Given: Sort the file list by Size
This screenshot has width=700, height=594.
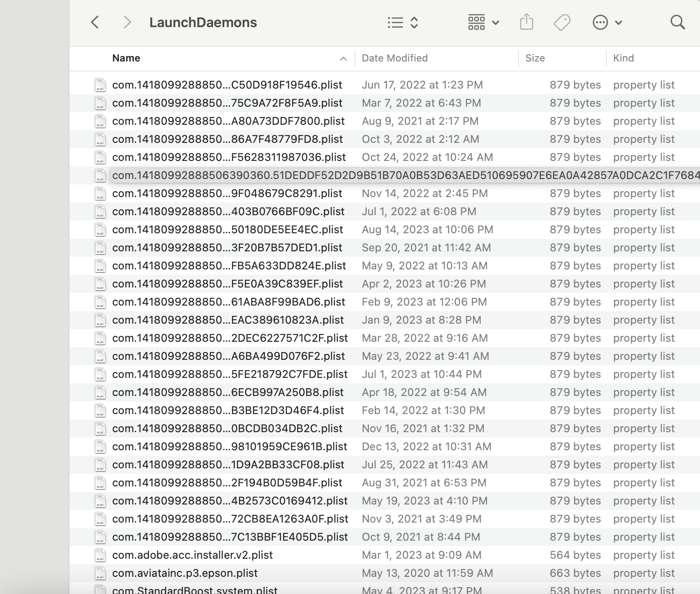Looking at the screenshot, I should point(535,58).
